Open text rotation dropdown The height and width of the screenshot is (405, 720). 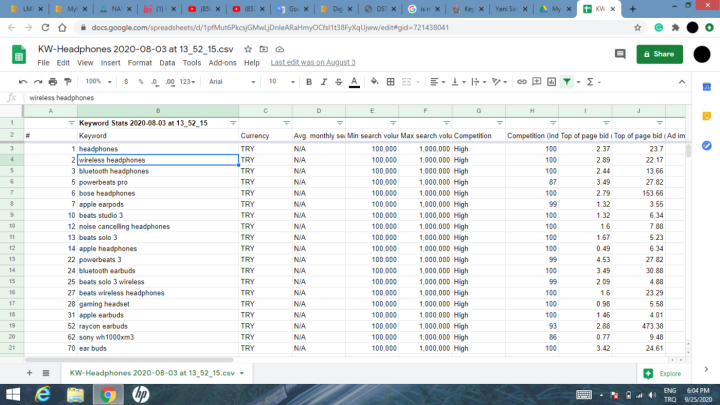tap(499, 82)
